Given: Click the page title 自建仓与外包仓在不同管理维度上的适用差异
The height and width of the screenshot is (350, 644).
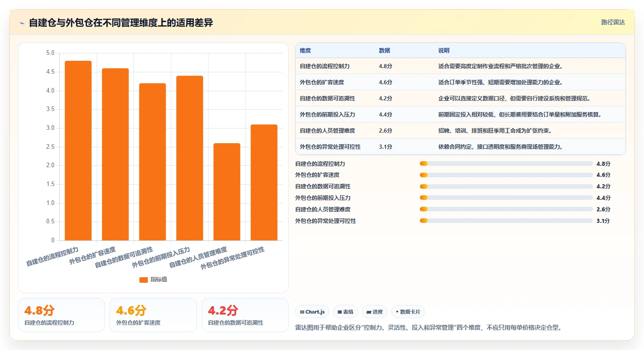Looking at the screenshot, I should (121, 23).
